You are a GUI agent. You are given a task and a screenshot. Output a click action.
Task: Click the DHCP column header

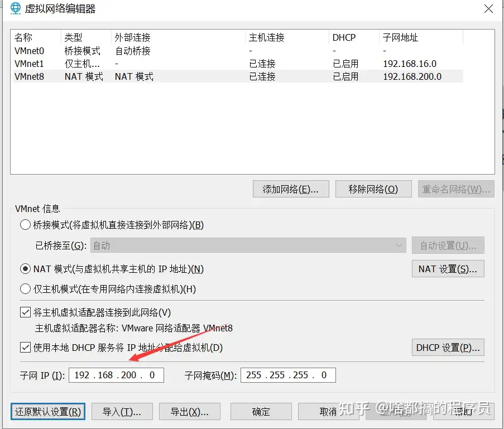(x=354, y=37)
